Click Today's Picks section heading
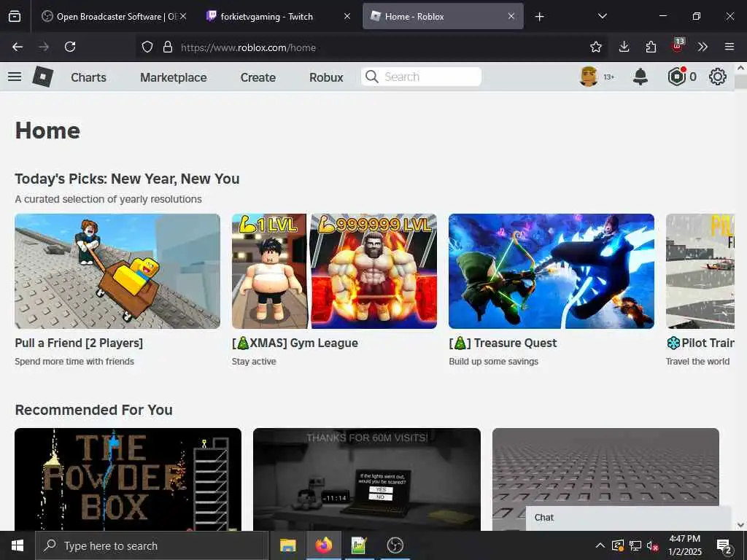 click(x=127, y=179)
